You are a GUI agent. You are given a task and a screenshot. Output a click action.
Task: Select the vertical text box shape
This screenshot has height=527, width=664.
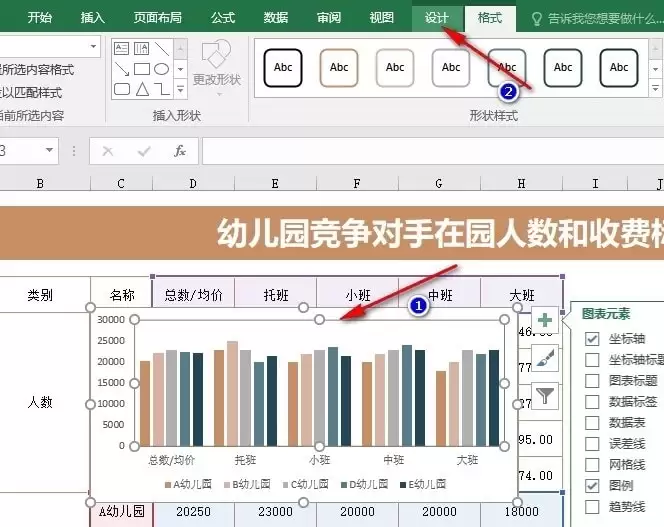[141, 49]
